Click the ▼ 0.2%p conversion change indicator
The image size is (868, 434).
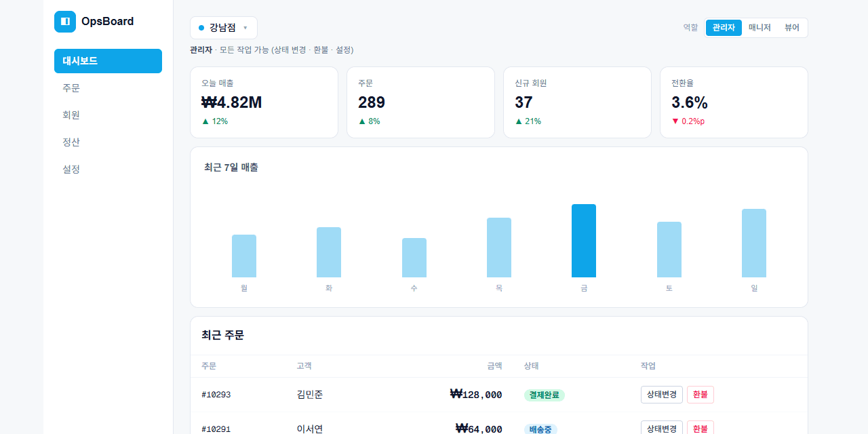pos(688,121)
